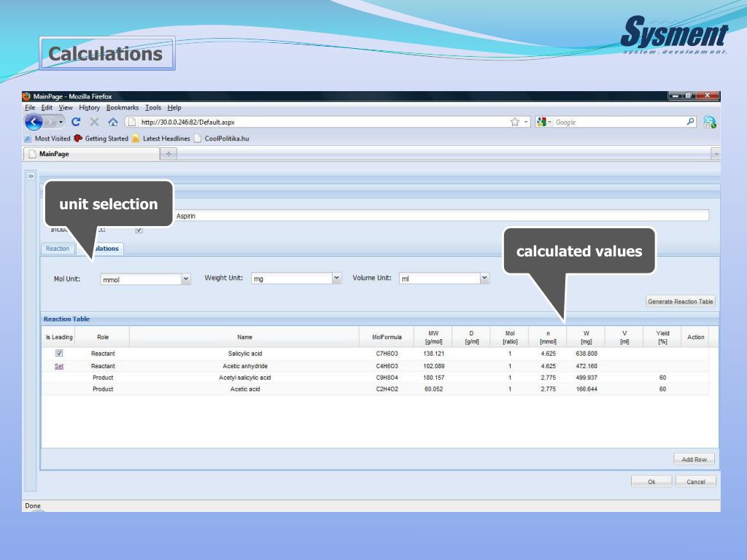Viewport: 747px width, 560px height.
Task: Toggle the checkbox below the Aspirin field
Action: 139,230
